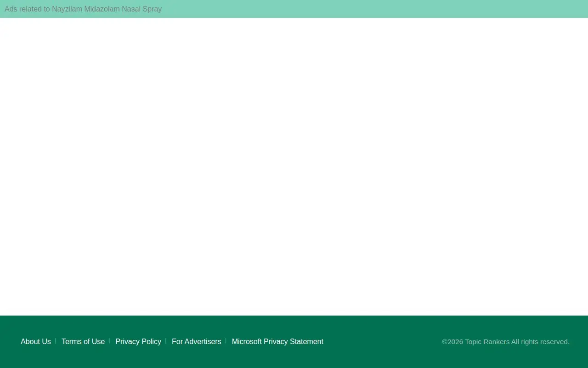
Task: Click the 'Ads related to Nayzilam Midazolam Nasal Spray' heading
Action: pos(83,9)
